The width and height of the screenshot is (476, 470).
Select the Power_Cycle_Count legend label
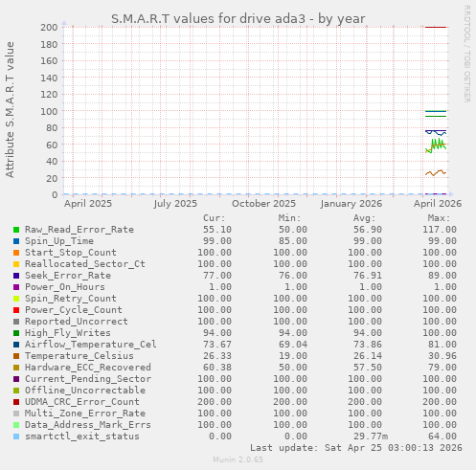point(74,310)
